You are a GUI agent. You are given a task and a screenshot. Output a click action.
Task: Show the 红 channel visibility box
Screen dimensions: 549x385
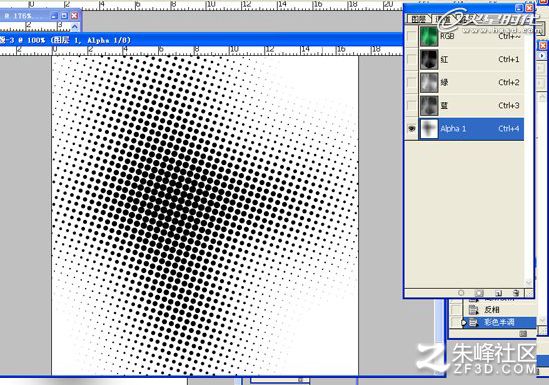[x=412, y=60]
